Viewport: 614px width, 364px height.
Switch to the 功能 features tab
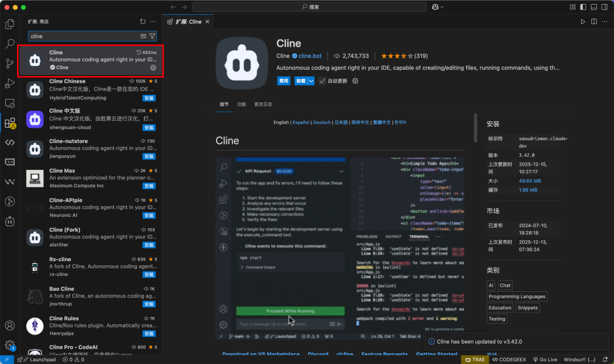pyautogui.click(x=241, y=104)
